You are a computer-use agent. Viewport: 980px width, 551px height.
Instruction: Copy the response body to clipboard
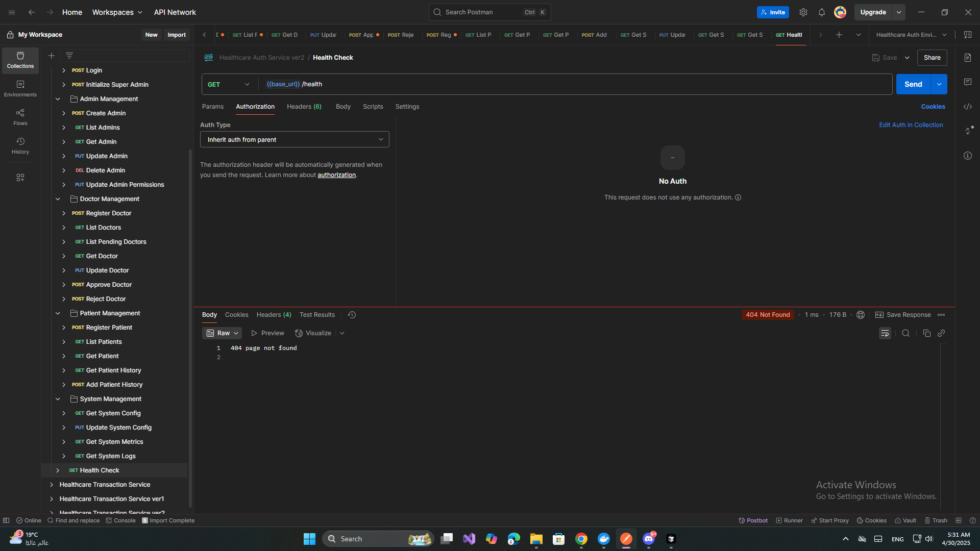coord(926,333)
